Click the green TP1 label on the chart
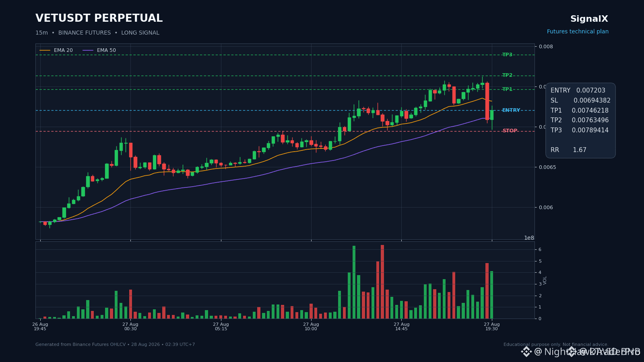 click(507, 89)
